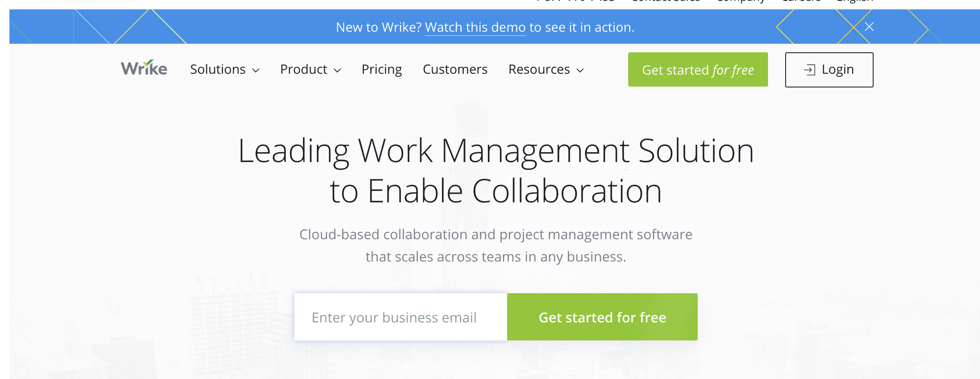The width and height of the screenshot is (980, 379).
Task: Click the Login button
Action: (829, 70)
